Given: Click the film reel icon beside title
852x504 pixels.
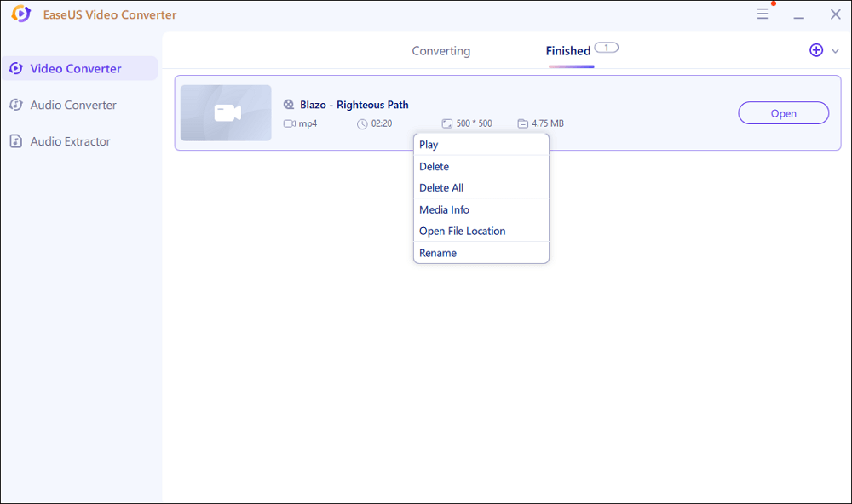Looking at the screenshot, I should [x=289, y=105].
